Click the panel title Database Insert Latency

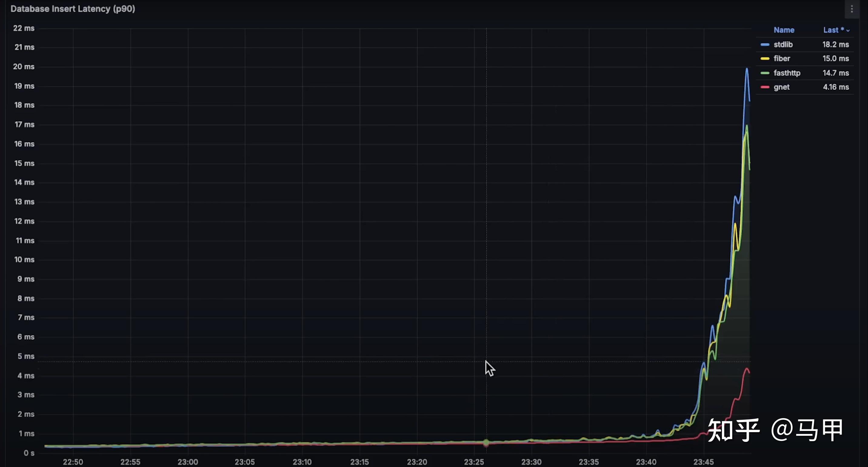72,9
